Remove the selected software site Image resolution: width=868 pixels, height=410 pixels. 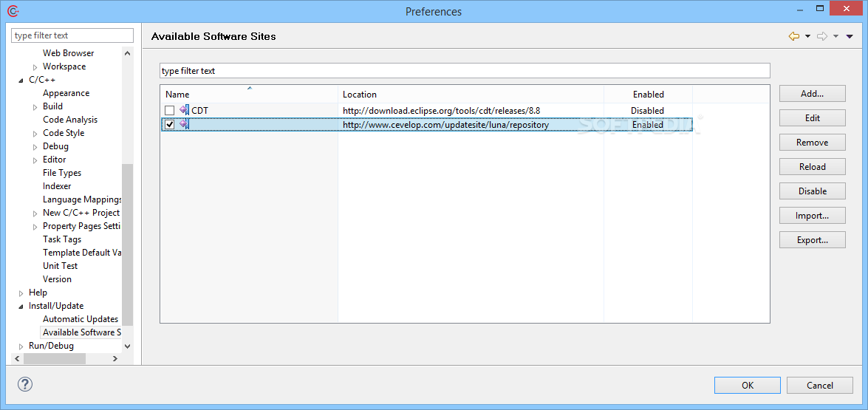tap(812, 142)
